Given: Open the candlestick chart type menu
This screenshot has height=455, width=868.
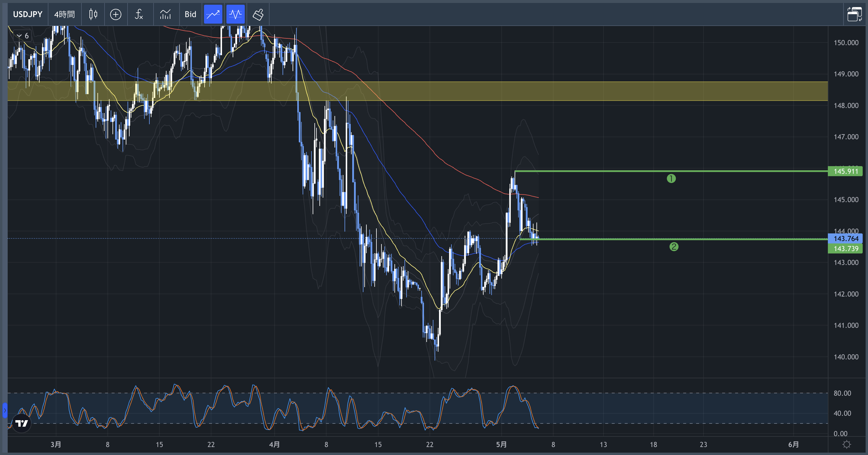Looking at the screenshot, I should (x=93, y=14).
